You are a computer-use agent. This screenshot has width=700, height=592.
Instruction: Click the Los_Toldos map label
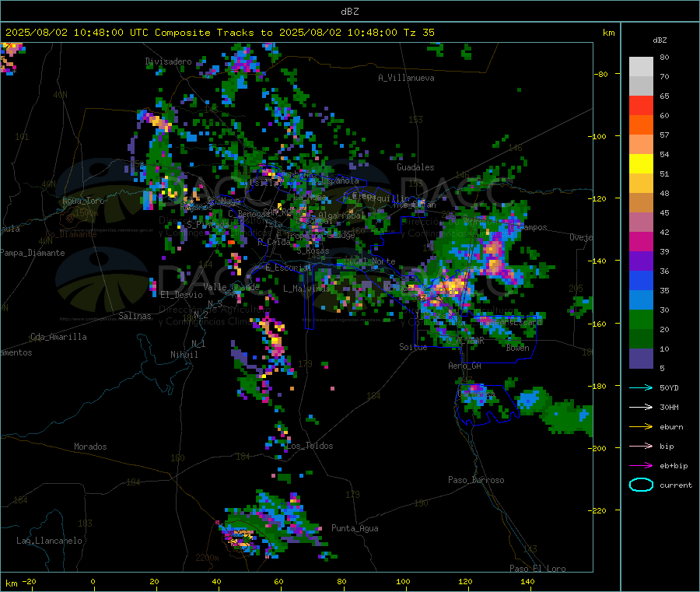click(x=310, y=446)
